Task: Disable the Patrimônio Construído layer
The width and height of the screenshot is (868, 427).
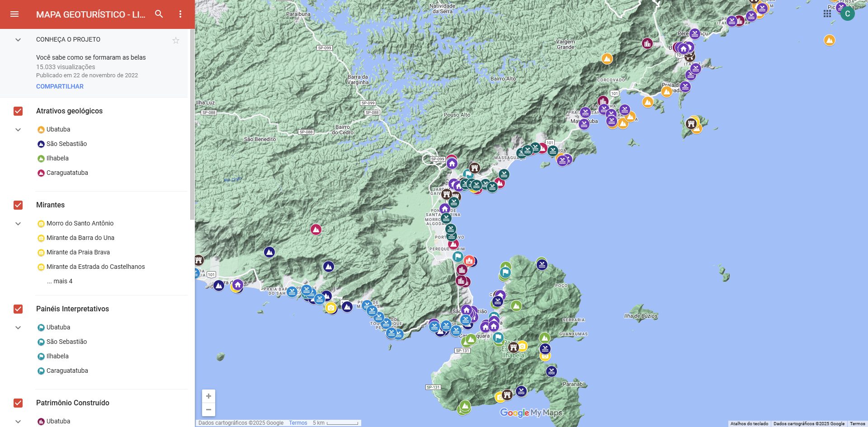Action: coord(18,403)
